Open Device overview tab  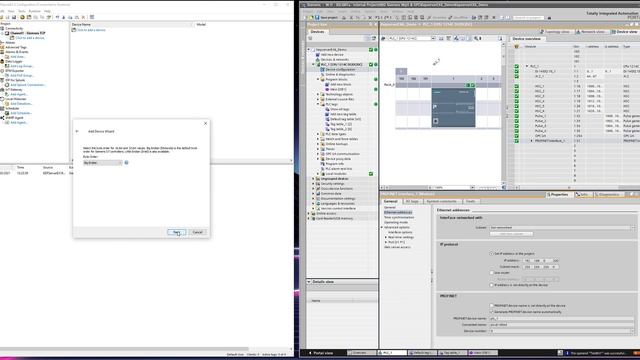527,39
